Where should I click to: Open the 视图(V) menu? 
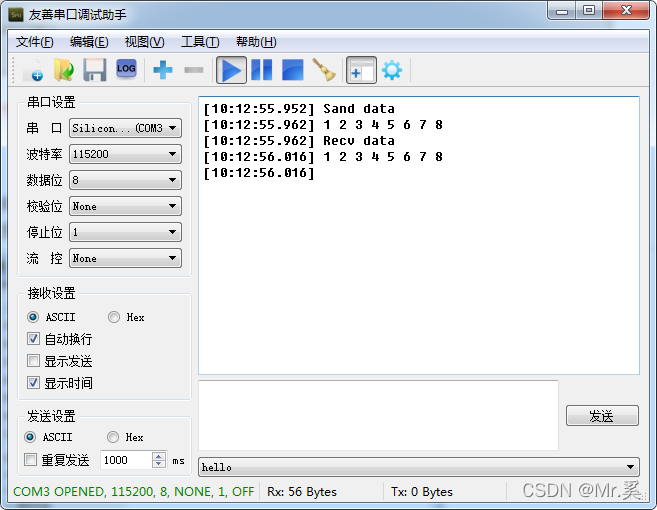point(145,42)
